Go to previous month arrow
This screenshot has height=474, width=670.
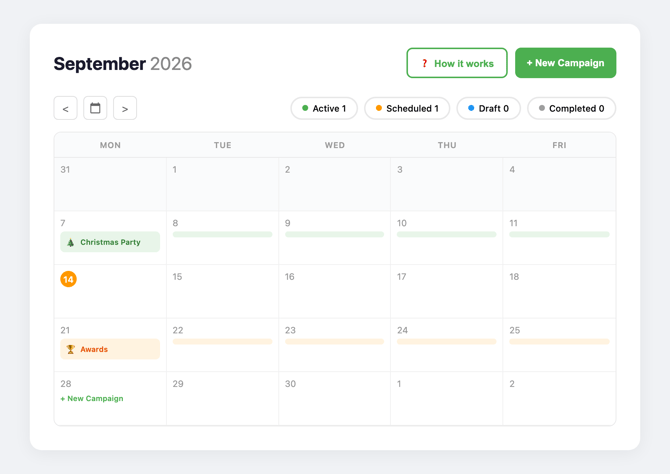[65, 108]
